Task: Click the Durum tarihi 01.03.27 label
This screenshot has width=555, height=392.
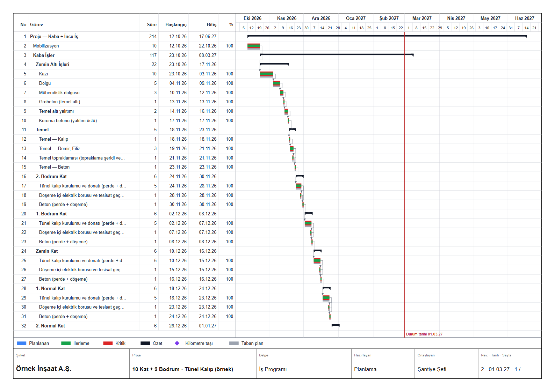Action: [424, 334]
